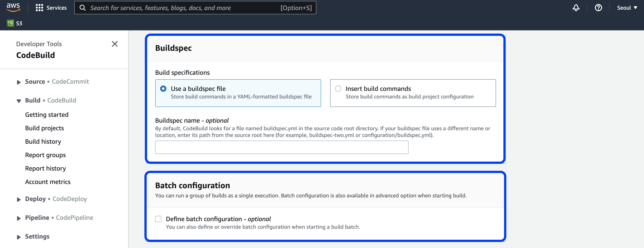Collapse the Build CodeBuild section

click(x=19, y=101)
